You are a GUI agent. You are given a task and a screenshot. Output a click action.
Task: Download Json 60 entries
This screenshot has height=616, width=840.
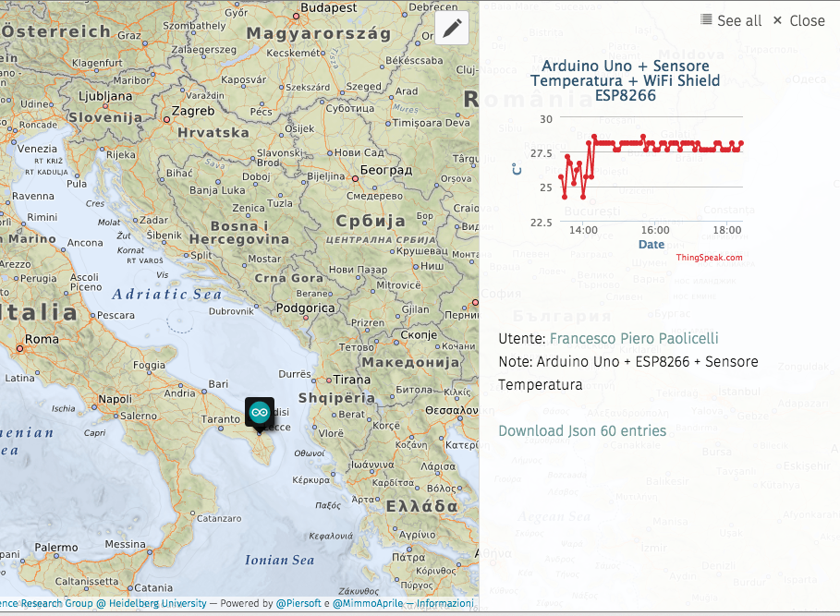tap(582, 430)
